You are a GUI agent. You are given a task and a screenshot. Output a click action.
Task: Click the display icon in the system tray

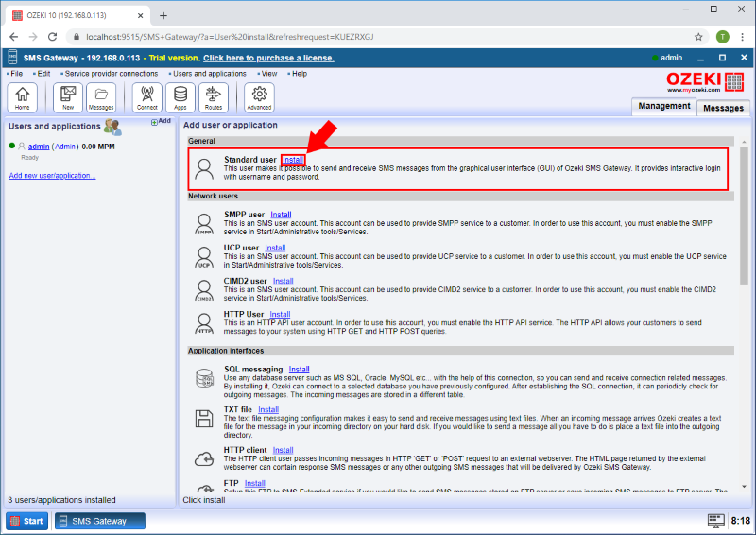coord(716,521)
